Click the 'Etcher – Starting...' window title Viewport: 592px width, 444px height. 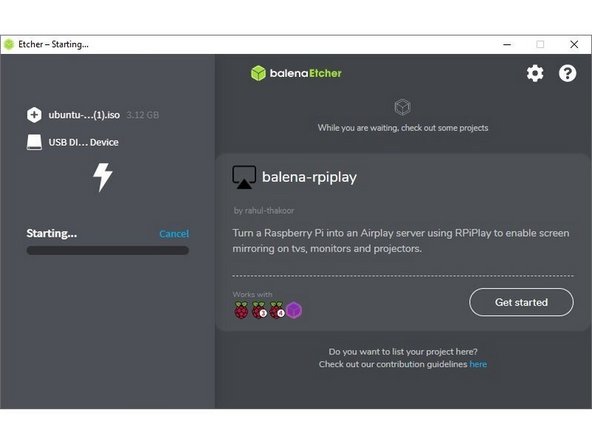[53, 44]
